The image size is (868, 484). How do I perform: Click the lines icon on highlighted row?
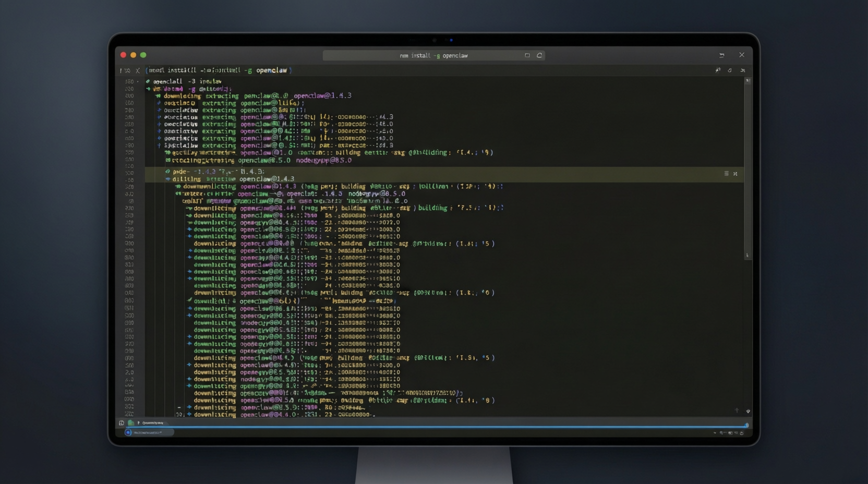pos(726,174)
